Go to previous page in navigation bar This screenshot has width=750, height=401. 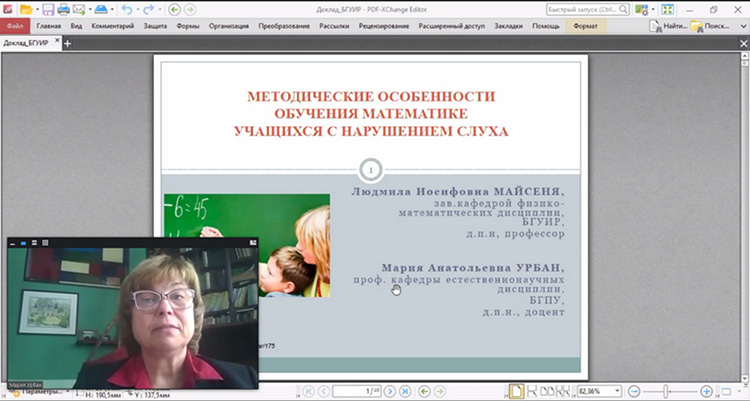click(323, 391)
